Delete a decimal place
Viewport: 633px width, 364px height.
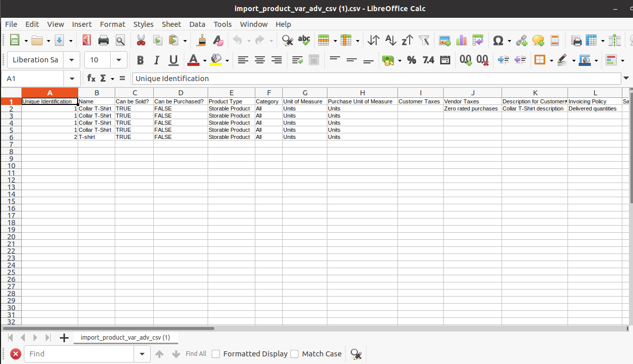point(482,60)
